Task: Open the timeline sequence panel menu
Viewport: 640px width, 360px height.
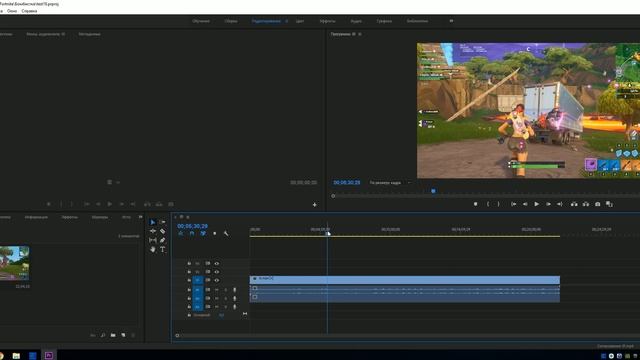Action: click(x=188, y=217)
